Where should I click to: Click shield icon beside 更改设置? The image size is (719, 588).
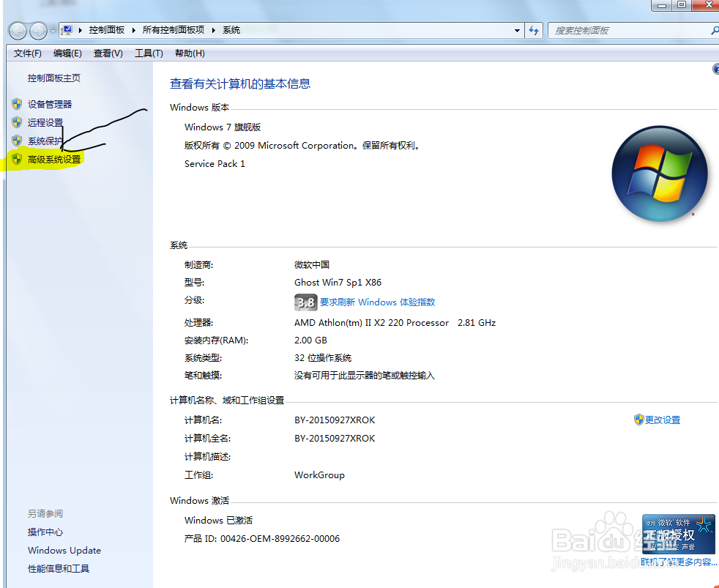coord(638,420)
